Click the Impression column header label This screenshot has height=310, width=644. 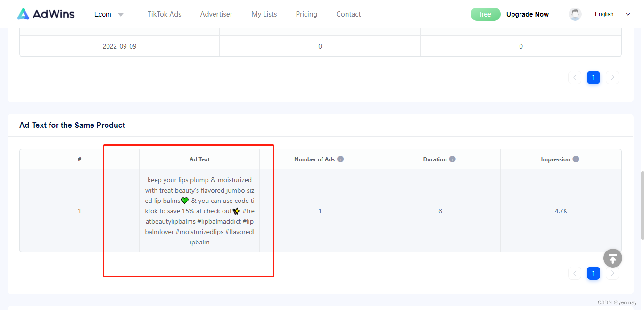[555, 159]
